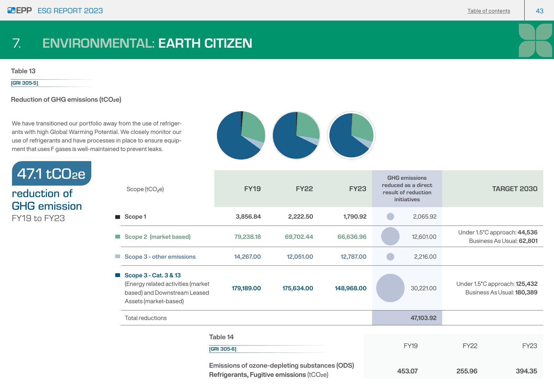554x392 pixels.
Task: Click the ENVIRONMENTAL: EARTH CITIZEN chapter title
Action: coord(147,43)
